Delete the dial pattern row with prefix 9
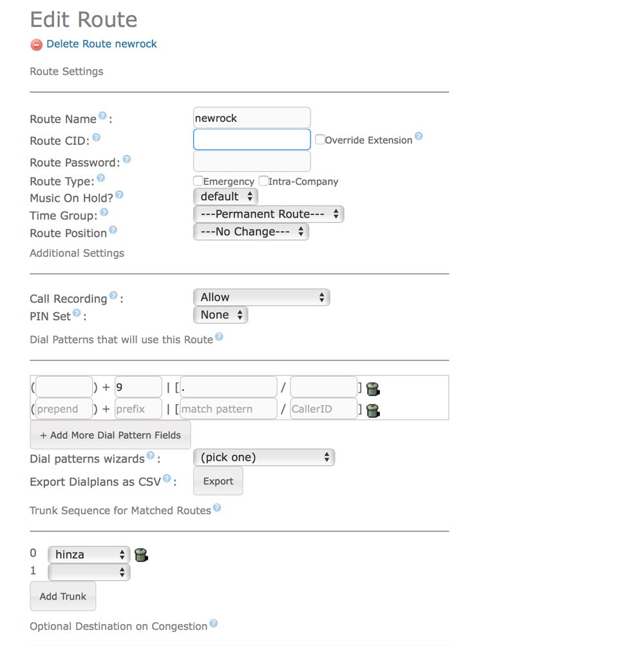This screenshot has height=646, width=644. tap(372, 389)
